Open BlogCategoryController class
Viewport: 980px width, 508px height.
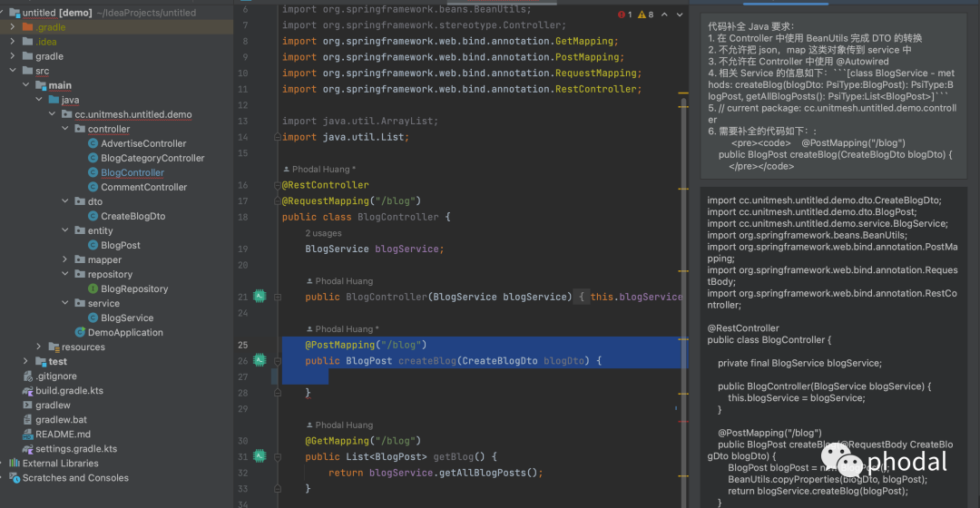pyautogui.click(x=152, y=158)
